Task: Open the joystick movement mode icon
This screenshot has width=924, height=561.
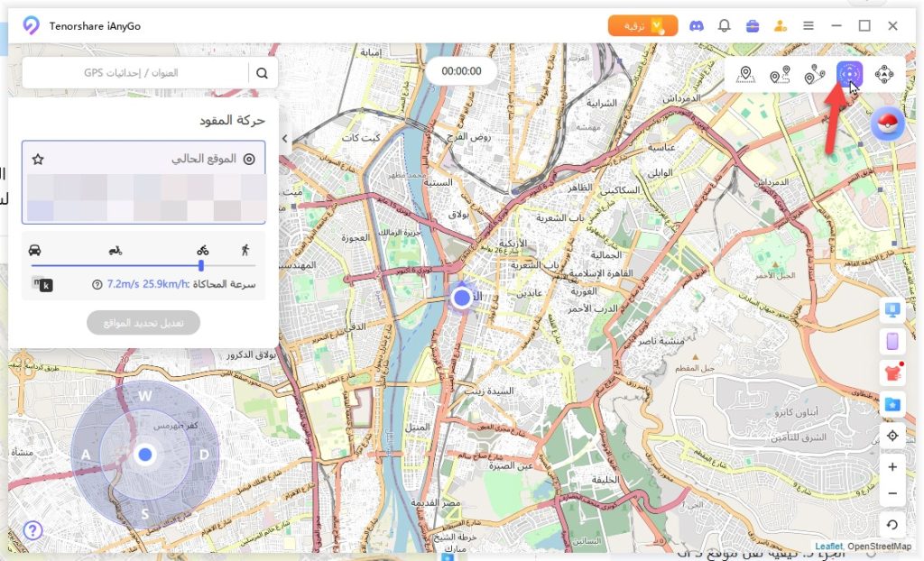Action: tap(884, 74)
